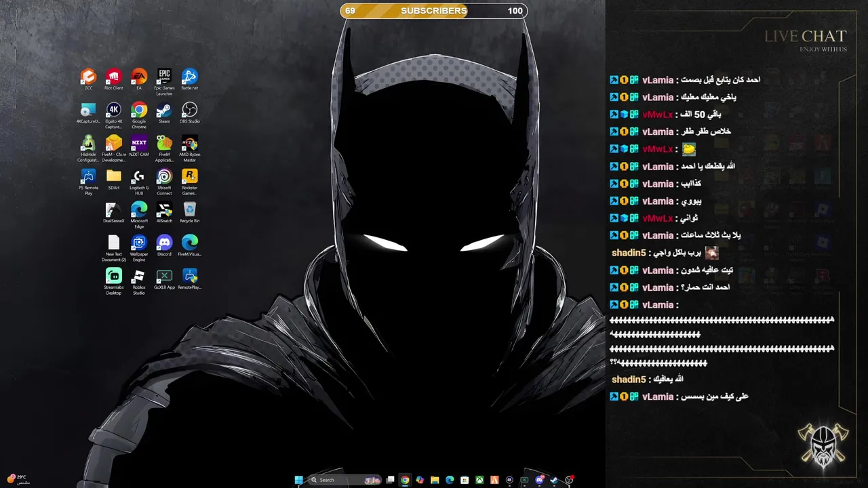Launch Riot Client from the desktop
The image size is (868, 488).
[x=113, y=79]
